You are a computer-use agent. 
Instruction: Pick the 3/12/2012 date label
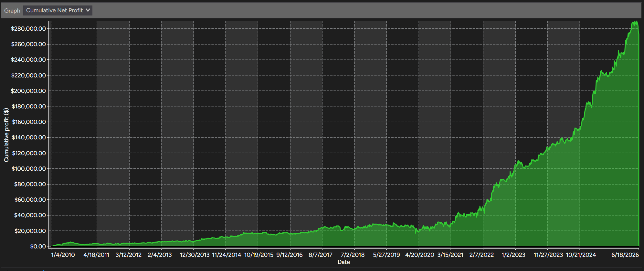point(129,255)
